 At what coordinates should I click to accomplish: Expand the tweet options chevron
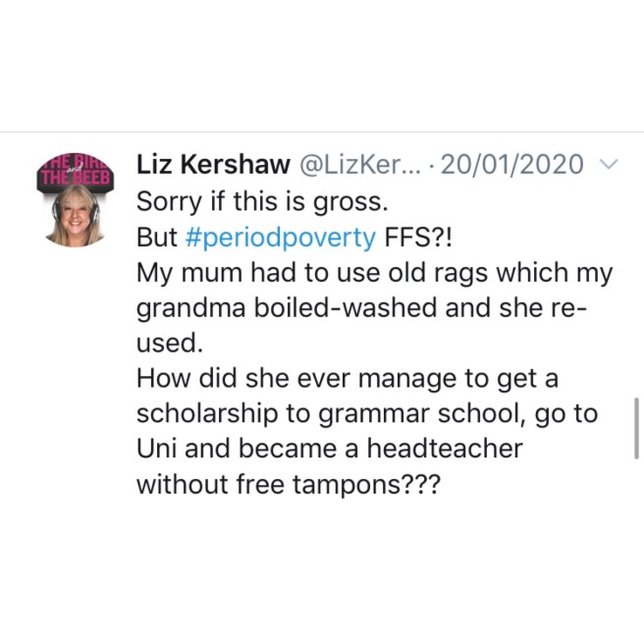608,165
